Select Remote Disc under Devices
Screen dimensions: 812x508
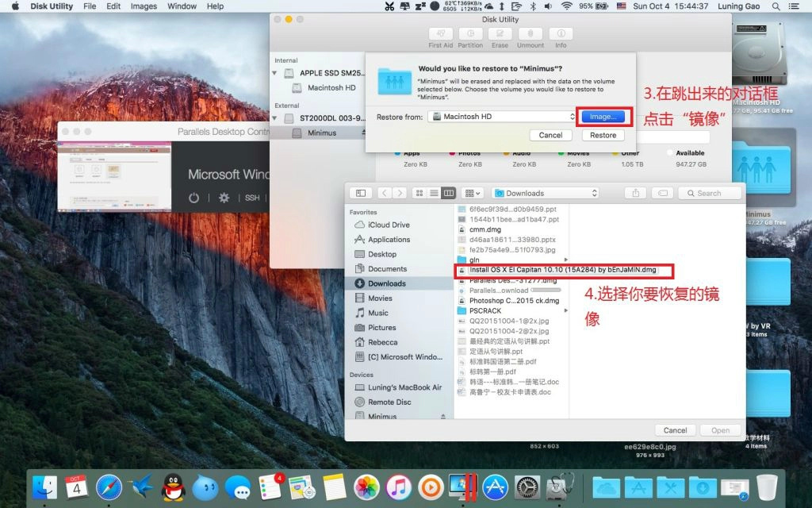click(389, 402)
